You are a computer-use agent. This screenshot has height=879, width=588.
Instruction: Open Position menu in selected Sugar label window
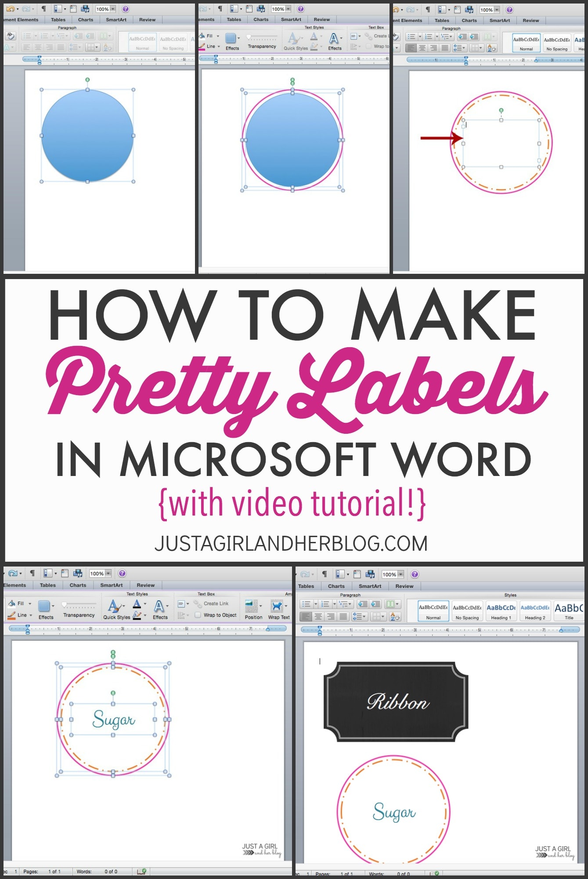[x=253, y=610]
